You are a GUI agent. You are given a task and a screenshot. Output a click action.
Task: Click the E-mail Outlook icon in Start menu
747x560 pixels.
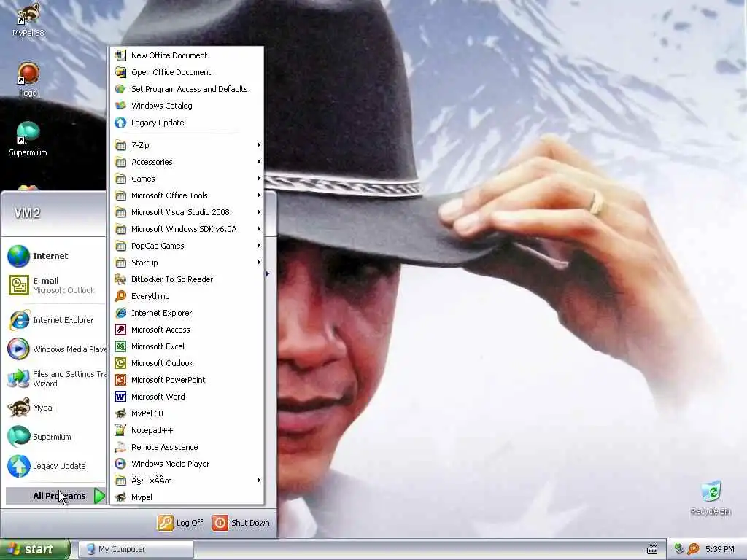coord(18,285)
